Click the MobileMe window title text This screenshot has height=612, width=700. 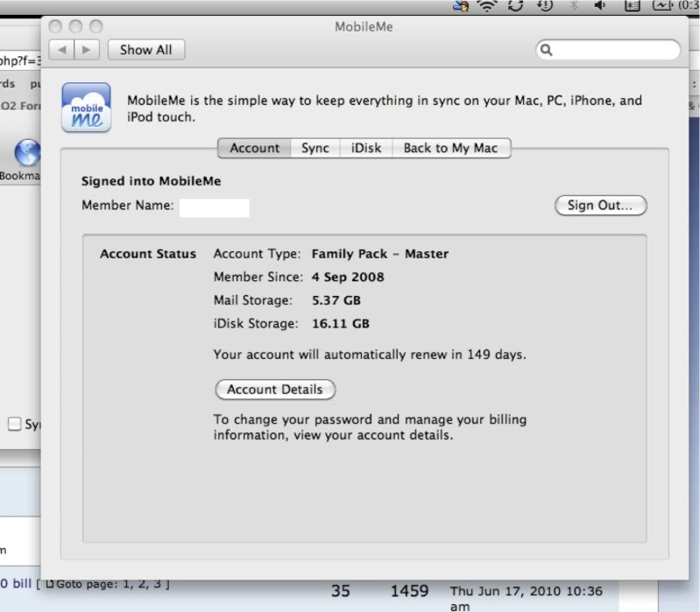pos(364,27)
